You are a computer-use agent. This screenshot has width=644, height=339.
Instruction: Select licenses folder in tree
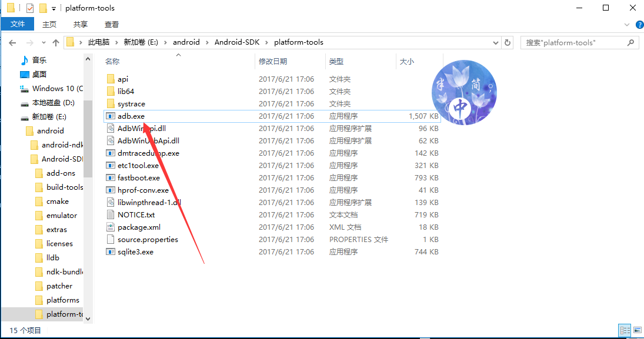pos(59,244)
